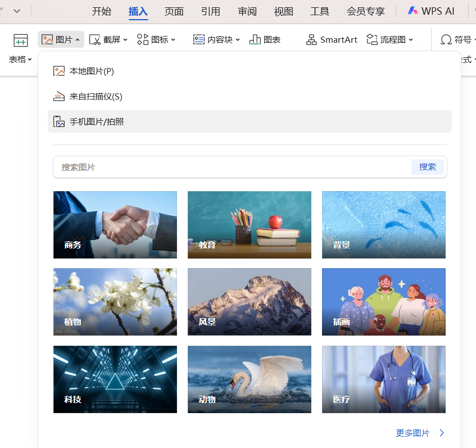476x448 pixels.
Task: Click the 搜索 search button
Action: (428, 166)
